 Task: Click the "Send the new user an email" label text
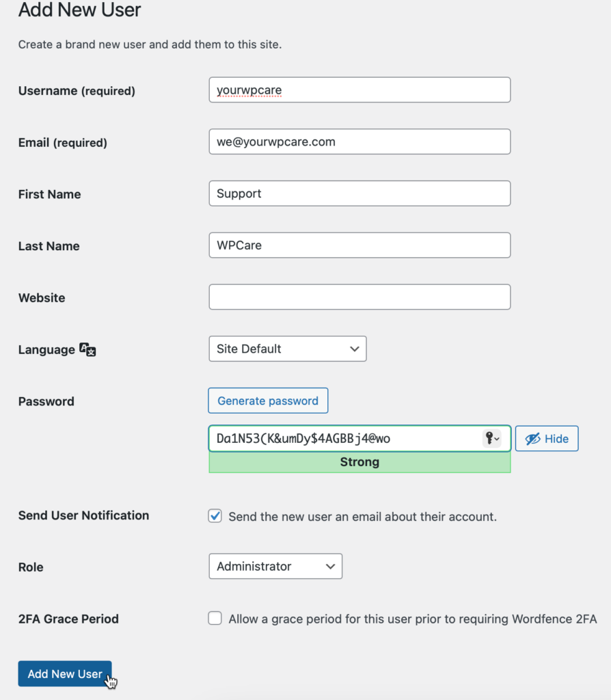(362, 517)
